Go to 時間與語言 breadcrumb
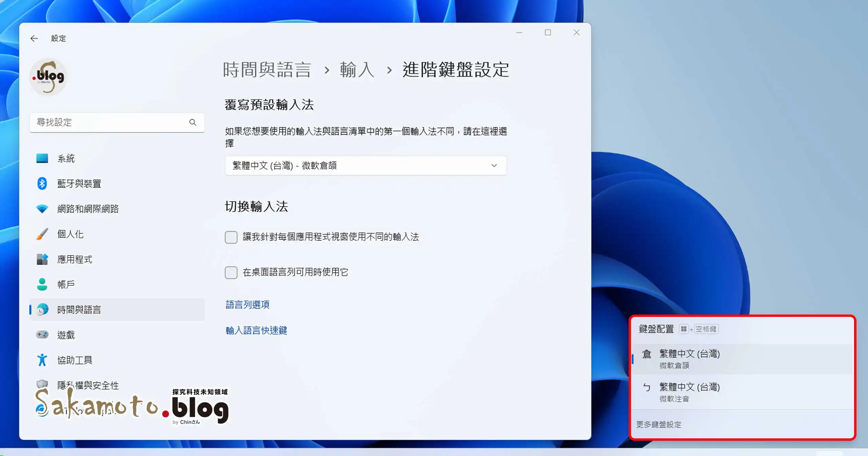 click(x=267, y=70)
